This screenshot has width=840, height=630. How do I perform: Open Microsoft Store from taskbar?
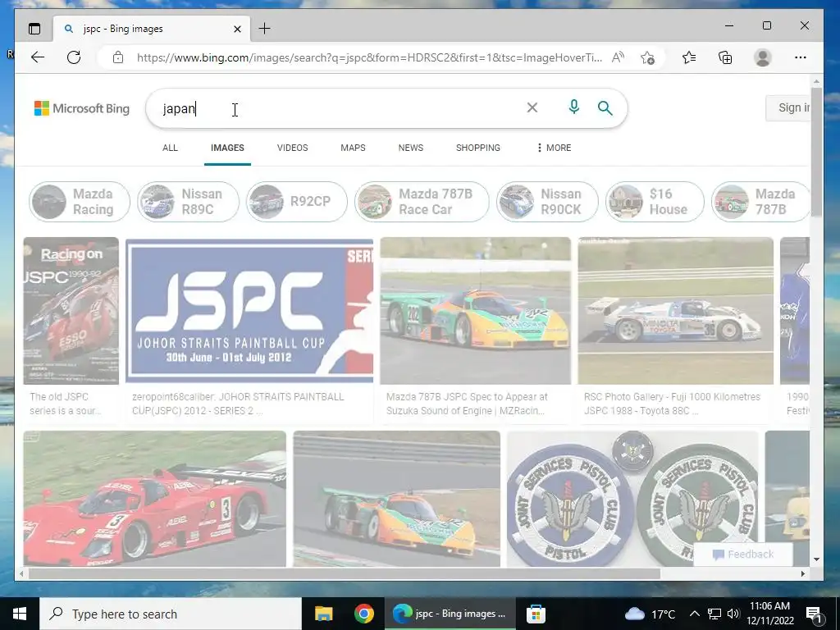(x=536, y=614)
